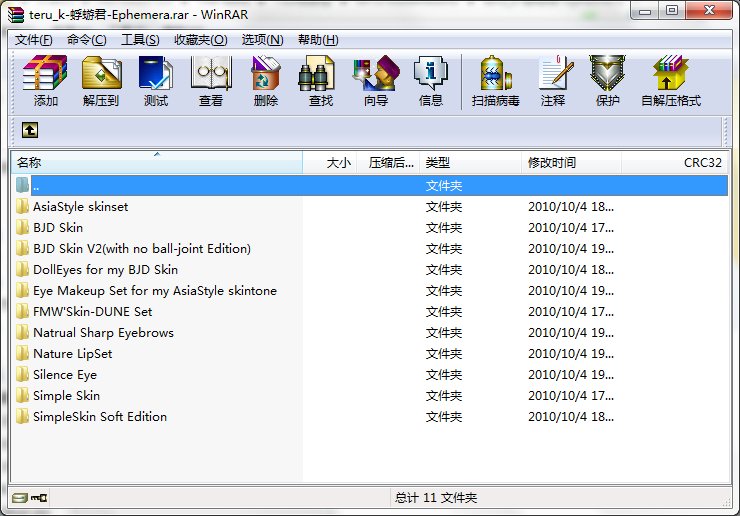Image resolution: width=740 pixels, height=516 pixels.
Task: Open the 文件(F) menu
Action: point(34,40)
